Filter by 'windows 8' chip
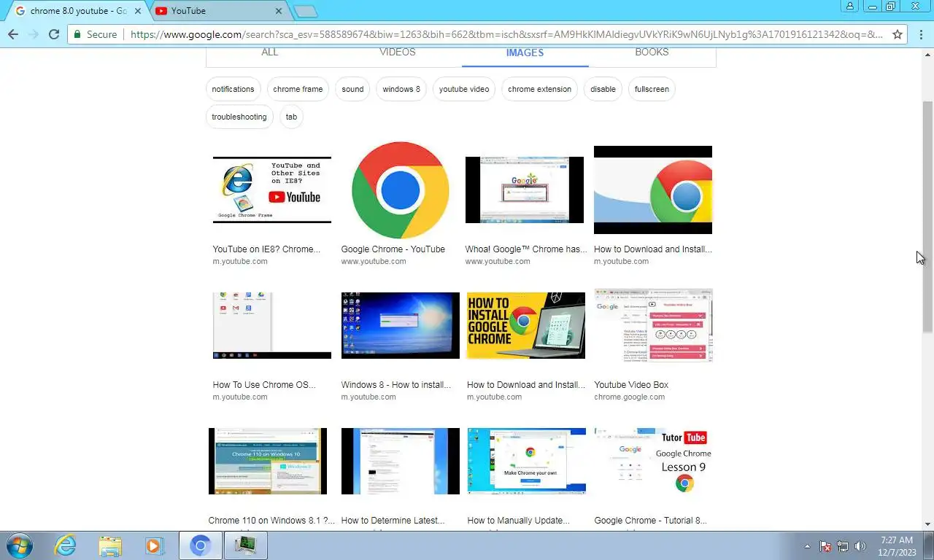934x560 pixels. click(401, 89)
